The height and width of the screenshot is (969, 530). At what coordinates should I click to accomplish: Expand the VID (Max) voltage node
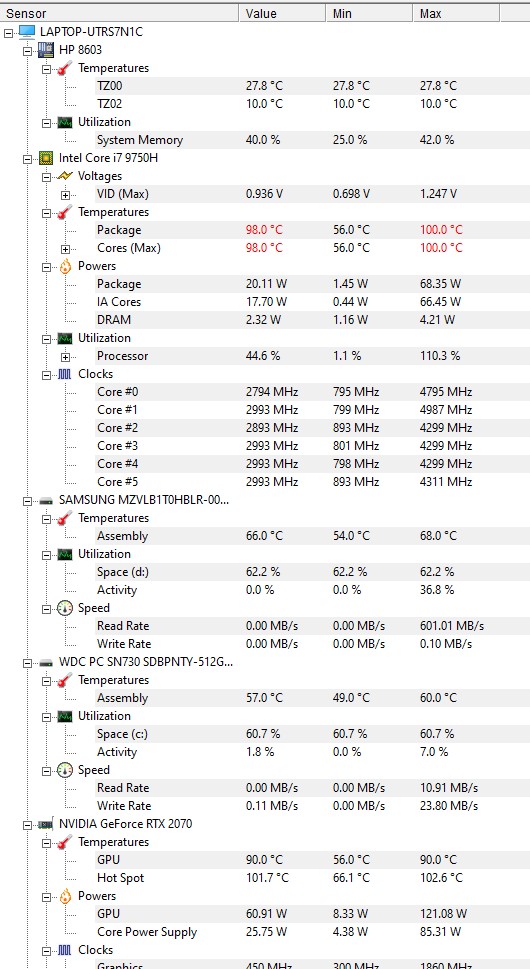65,195
